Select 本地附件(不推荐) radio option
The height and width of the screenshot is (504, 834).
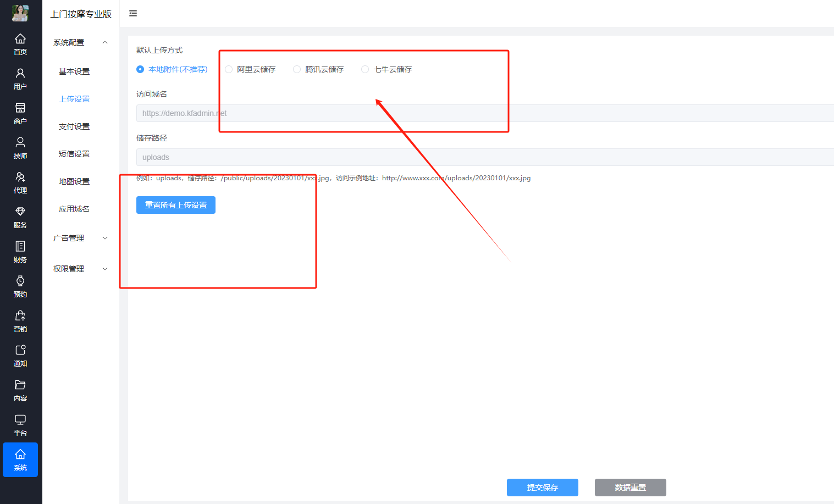pyautogui.click(x=172, y=69)
